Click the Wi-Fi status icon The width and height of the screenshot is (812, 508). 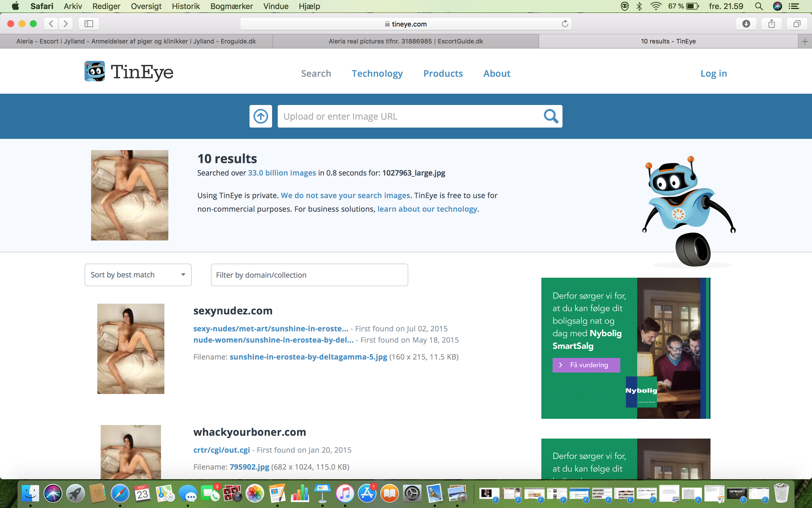pyautogui.click(x=656, y=6)
